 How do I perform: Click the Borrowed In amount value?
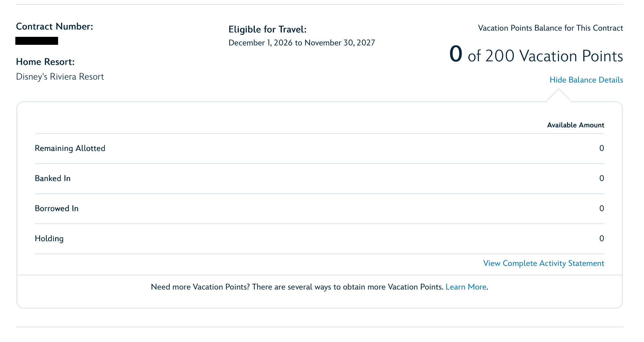pyautogui.click(x=602, y=208)
